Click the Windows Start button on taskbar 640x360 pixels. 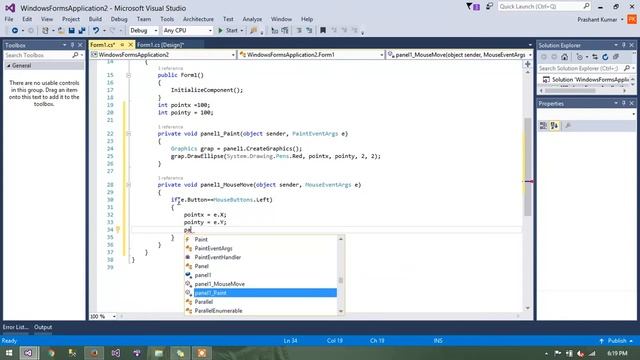point(9,353)
